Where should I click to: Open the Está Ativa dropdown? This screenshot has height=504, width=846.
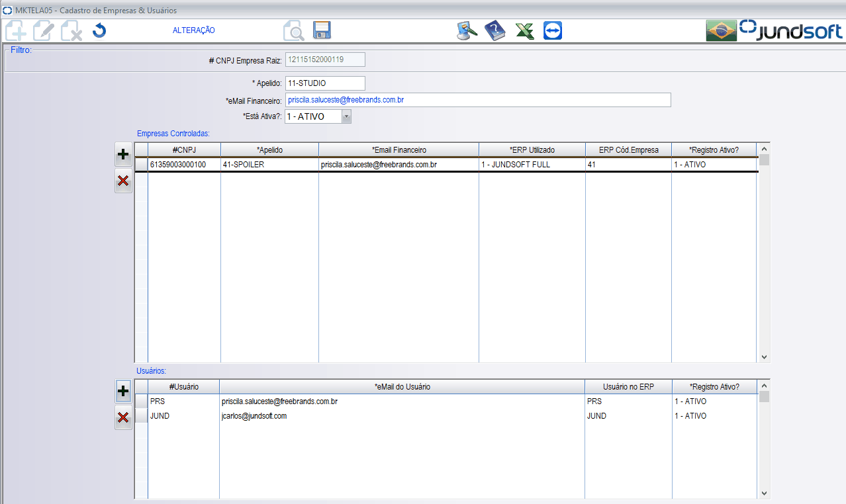point(346,116)
